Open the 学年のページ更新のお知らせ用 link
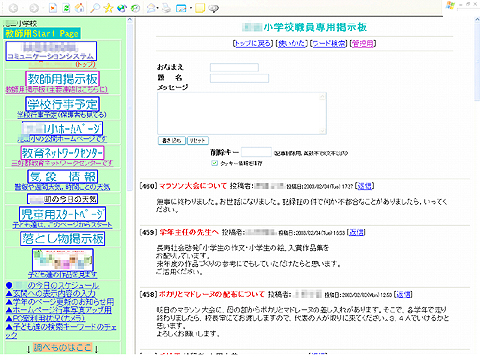Image resolution: width=480 pixels, height=360 pixels. (x=60, y=302)
